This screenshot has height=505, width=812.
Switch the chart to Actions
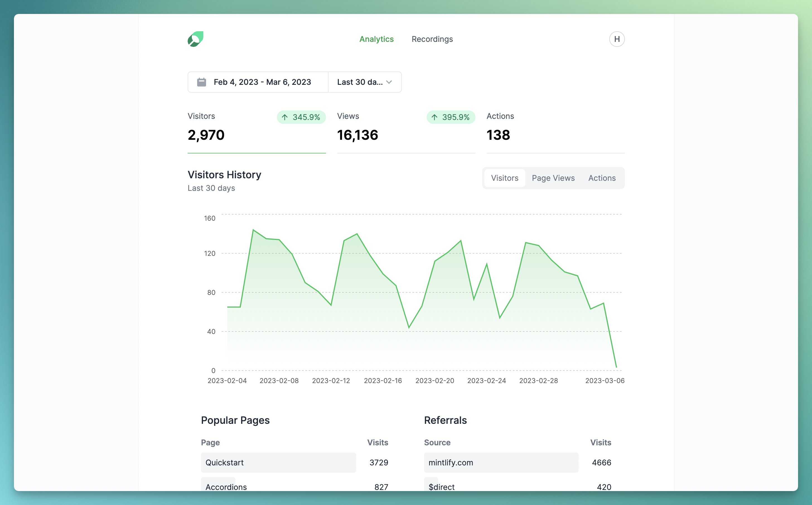click(x=602, y=178)
